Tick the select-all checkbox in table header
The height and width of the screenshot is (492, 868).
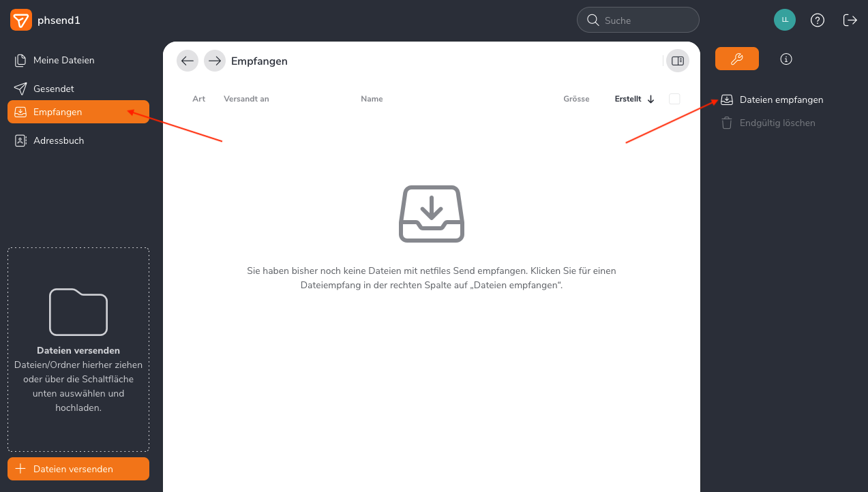[x=674, y=99]
